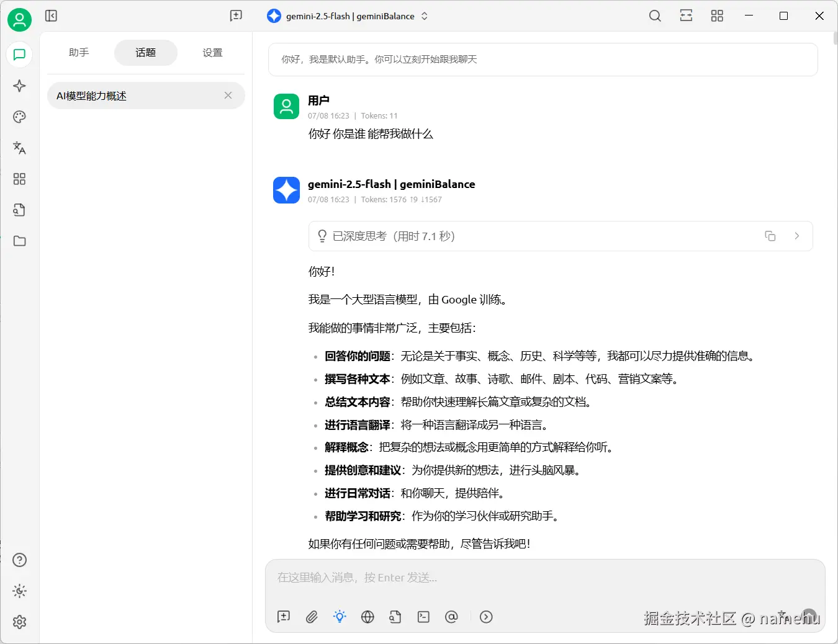The image size is (838, 644).
Task: Open the gemini-2.5-flash model selector
Action: tap(348, 16)
